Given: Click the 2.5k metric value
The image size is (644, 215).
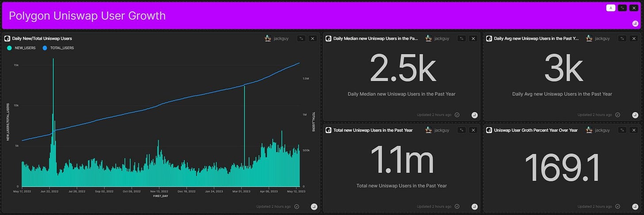Looking at the screenshot, I should [402, 67].
